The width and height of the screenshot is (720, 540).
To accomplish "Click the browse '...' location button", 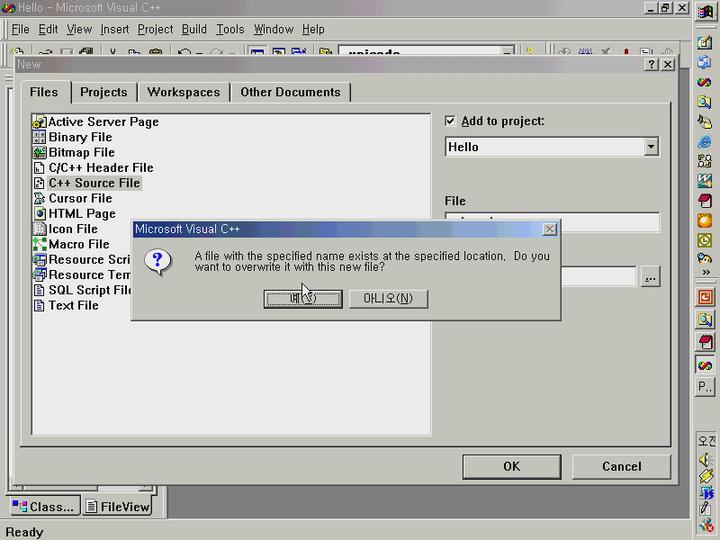I will tap(650, 277).
